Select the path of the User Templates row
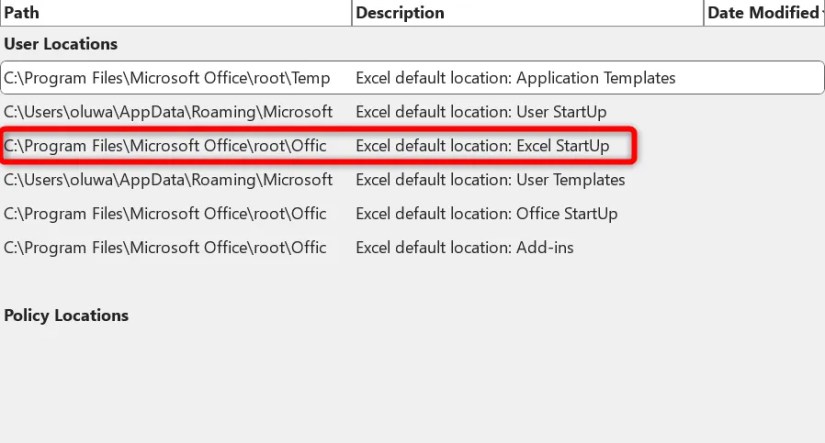 168,180
